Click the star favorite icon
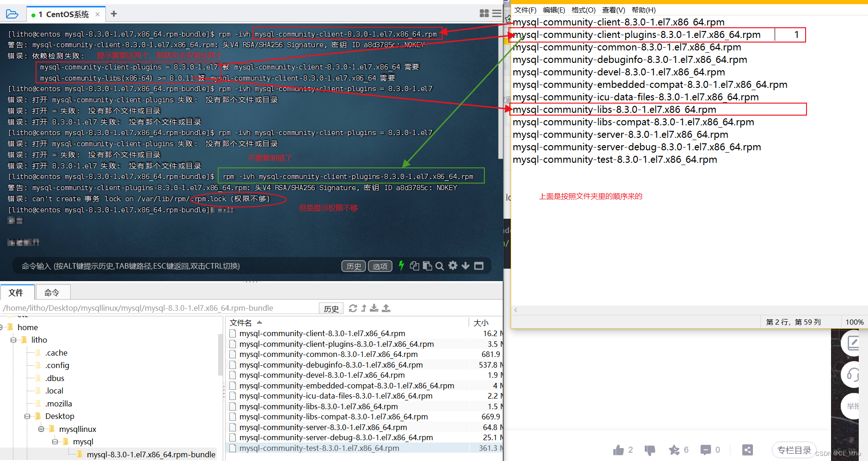The image size is (868, 461). click(674, 450)
